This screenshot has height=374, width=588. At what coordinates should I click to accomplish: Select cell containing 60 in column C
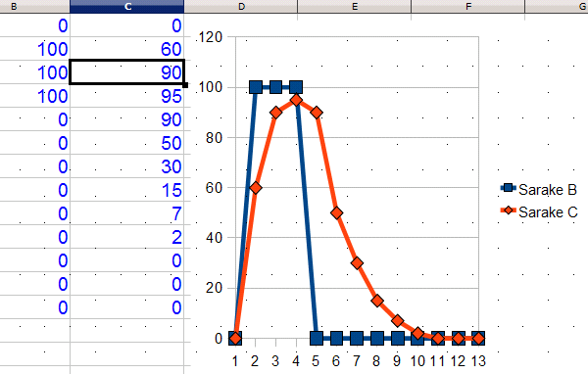(126, 49)
